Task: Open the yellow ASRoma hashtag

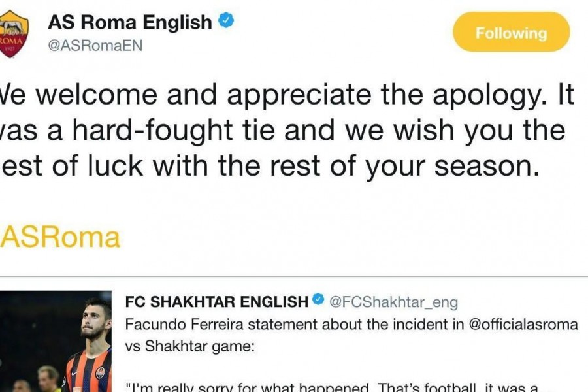Action: [x=60, y=237]
